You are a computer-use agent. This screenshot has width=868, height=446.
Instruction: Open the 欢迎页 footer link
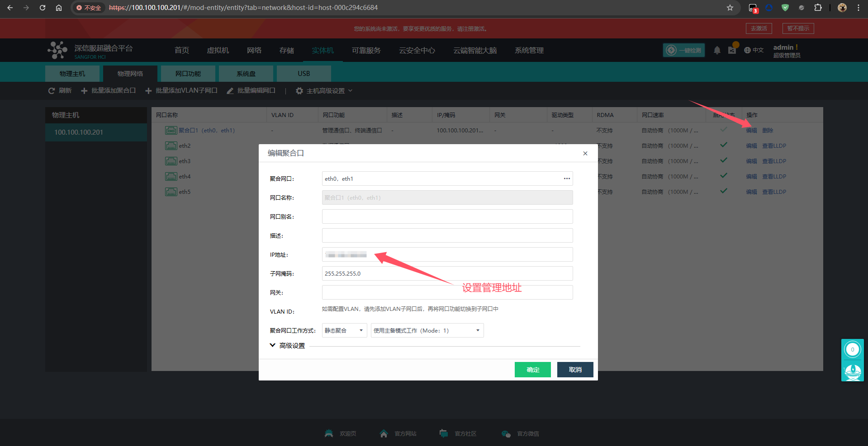(340, 434)
